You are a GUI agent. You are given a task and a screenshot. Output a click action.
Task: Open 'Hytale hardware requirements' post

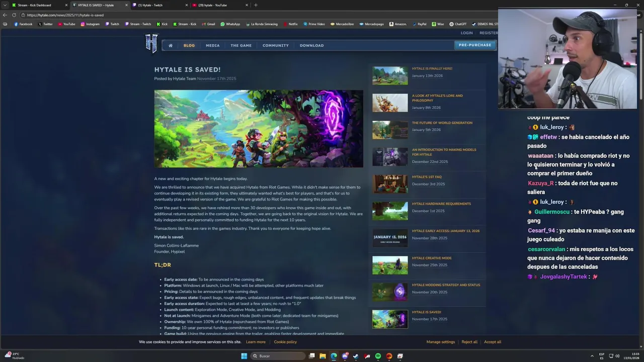click(441, 204)
